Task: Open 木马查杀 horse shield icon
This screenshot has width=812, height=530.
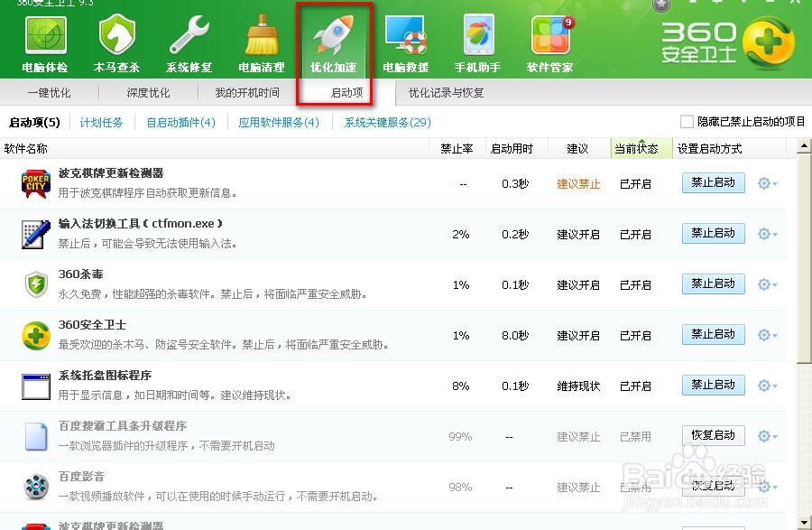Action: (x=117, y=35)
